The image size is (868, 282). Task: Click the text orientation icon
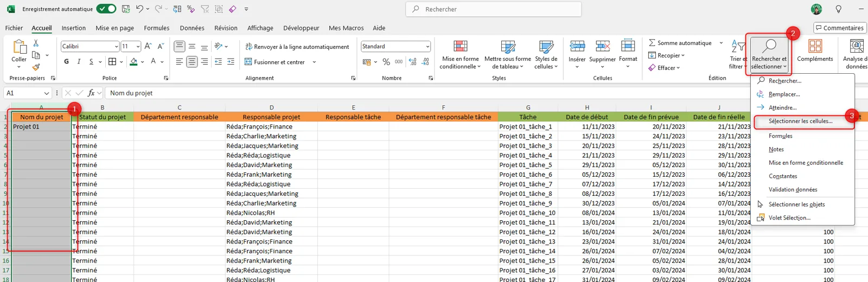coord(219,47)
